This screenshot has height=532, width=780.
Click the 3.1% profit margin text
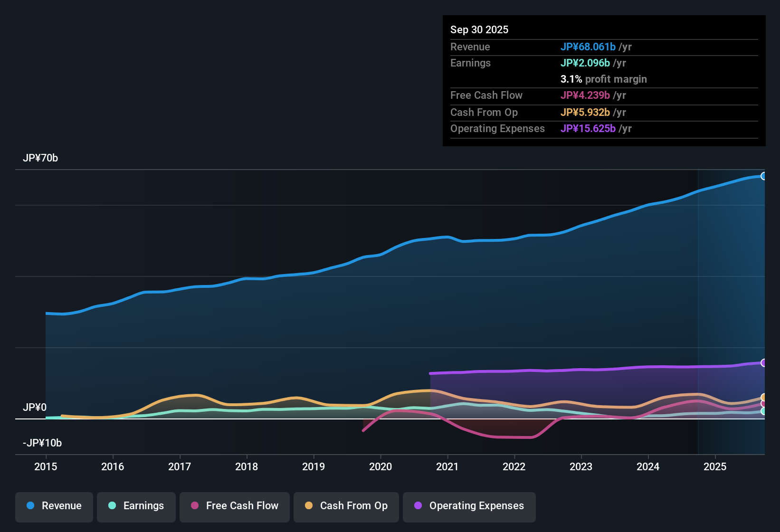coord(603,79)
